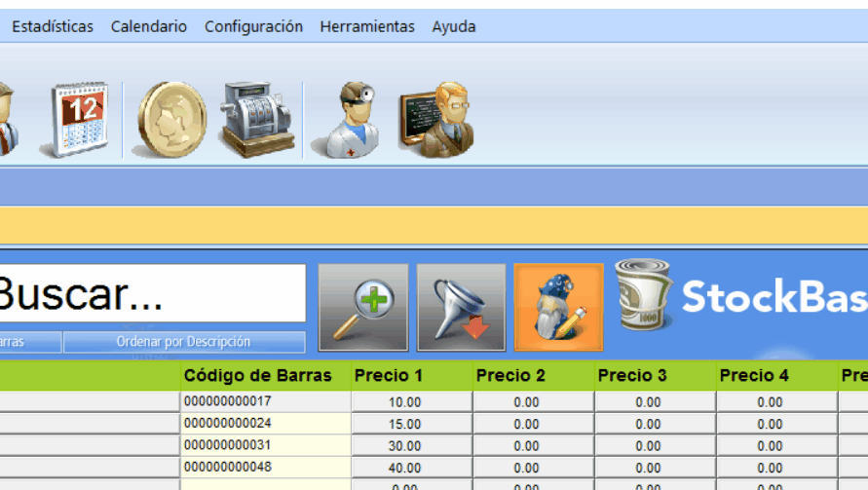Click the magnifier with green plus button

tap(363, 308)
